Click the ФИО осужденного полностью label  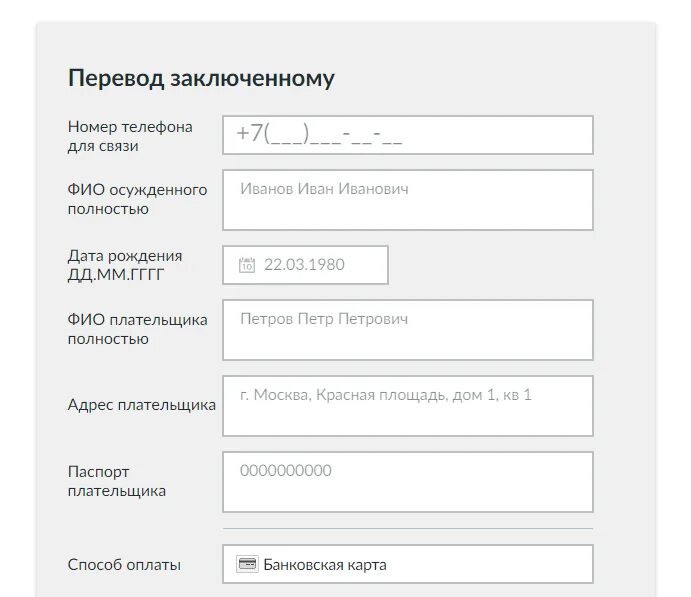tap(137, 199)
